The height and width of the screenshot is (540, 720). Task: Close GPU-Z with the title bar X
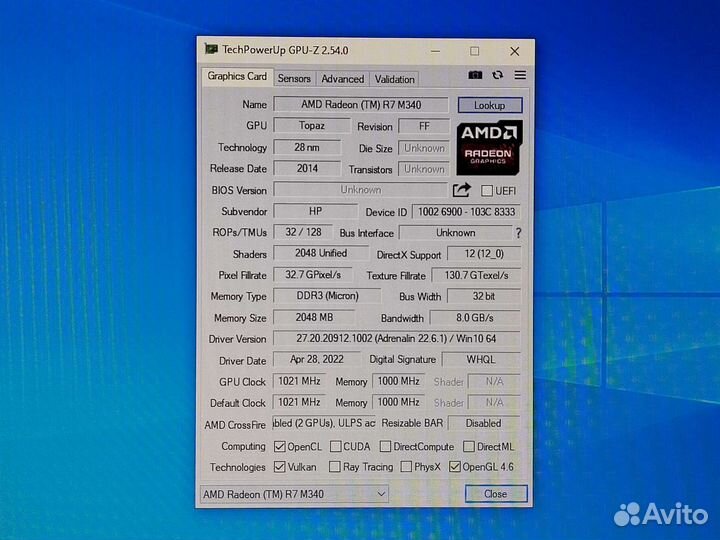pyautogui.click(x=515, y=51)
